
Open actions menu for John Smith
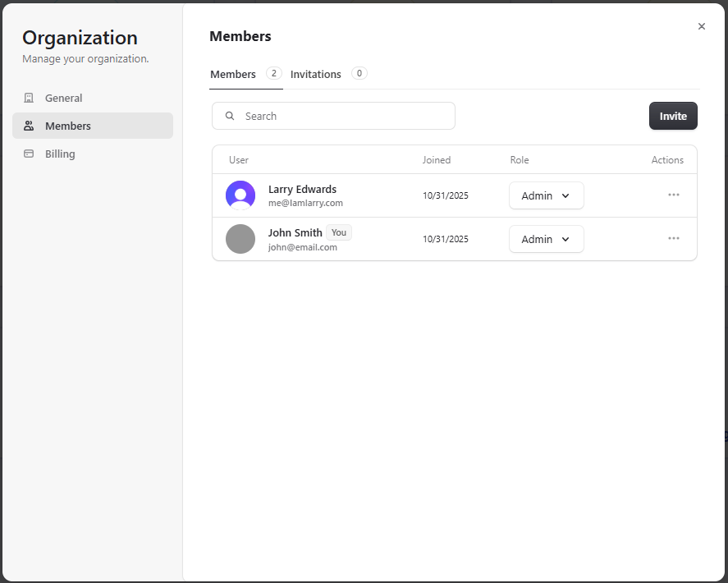(673, 238)
